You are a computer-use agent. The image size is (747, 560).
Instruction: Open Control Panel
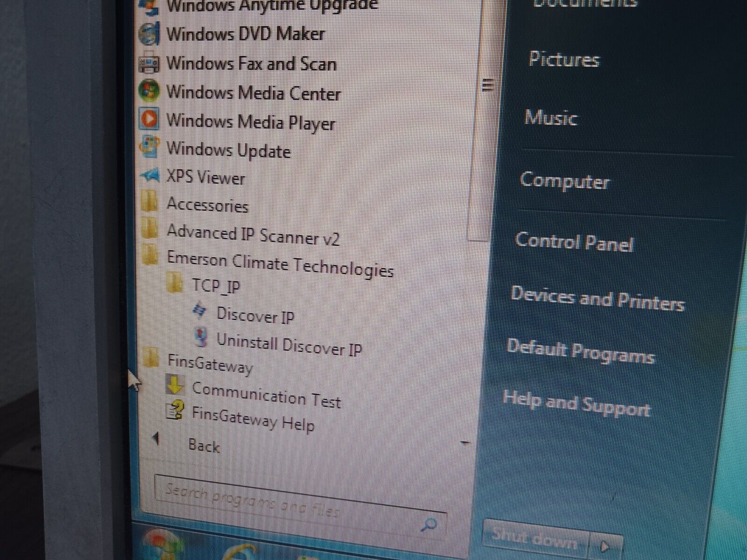coord(574,242)
